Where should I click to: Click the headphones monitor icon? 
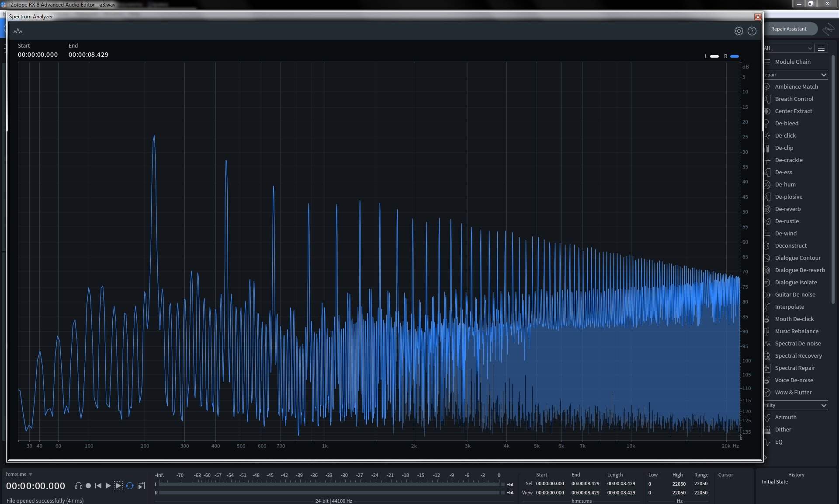pyautogui.click(x=78, y=486)
